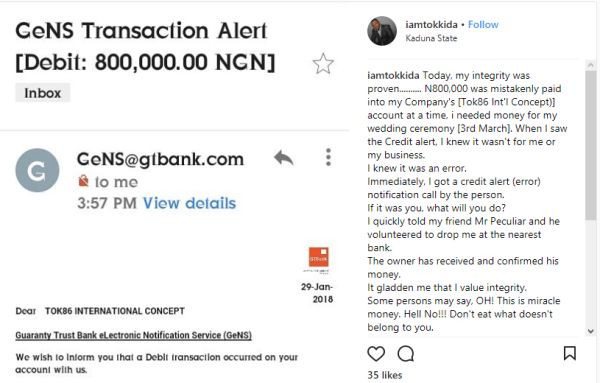
Task: Like the post with heart icon
Action: point(376,354)
